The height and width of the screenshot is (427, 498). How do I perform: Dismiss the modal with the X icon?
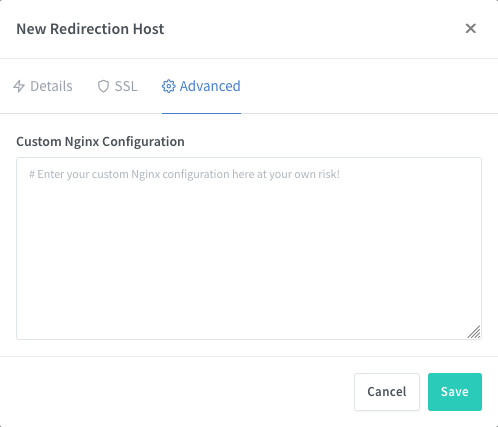471,29
